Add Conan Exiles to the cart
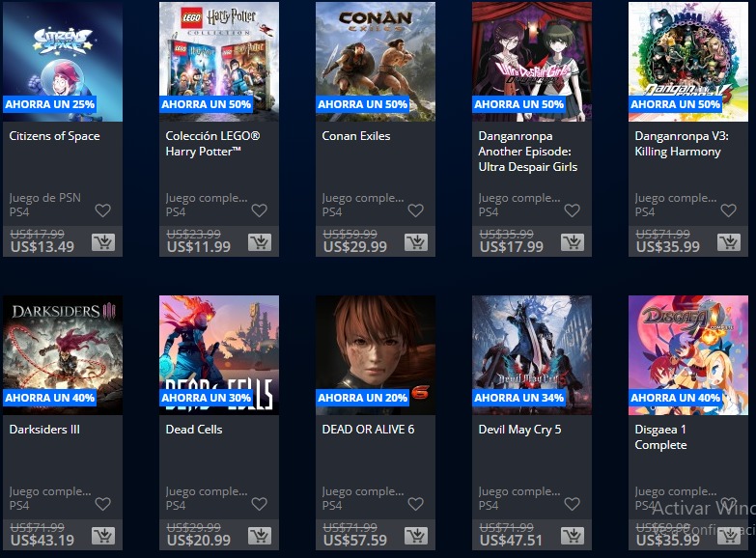This screenshot has width=756, height=558. pos(416,242)
